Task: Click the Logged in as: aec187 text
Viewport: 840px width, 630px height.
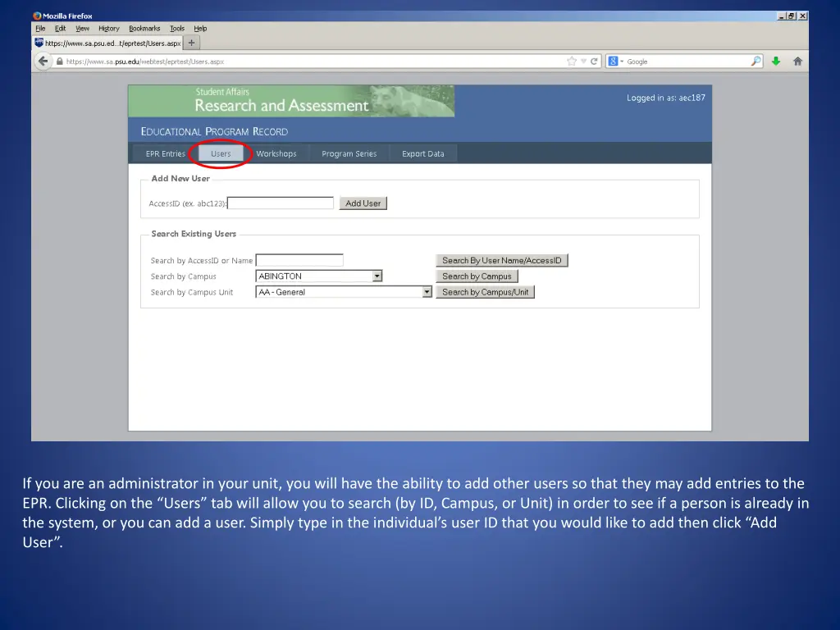Action: click(x=666, y=98)
